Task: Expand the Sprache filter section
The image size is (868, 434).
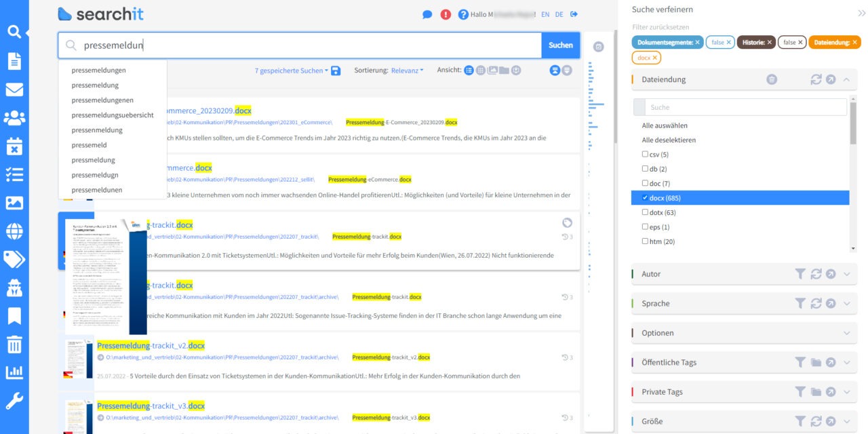Action: (846, 303)
